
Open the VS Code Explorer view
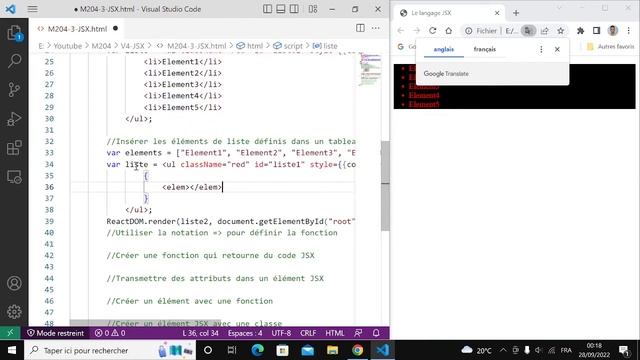click(14, 33)
